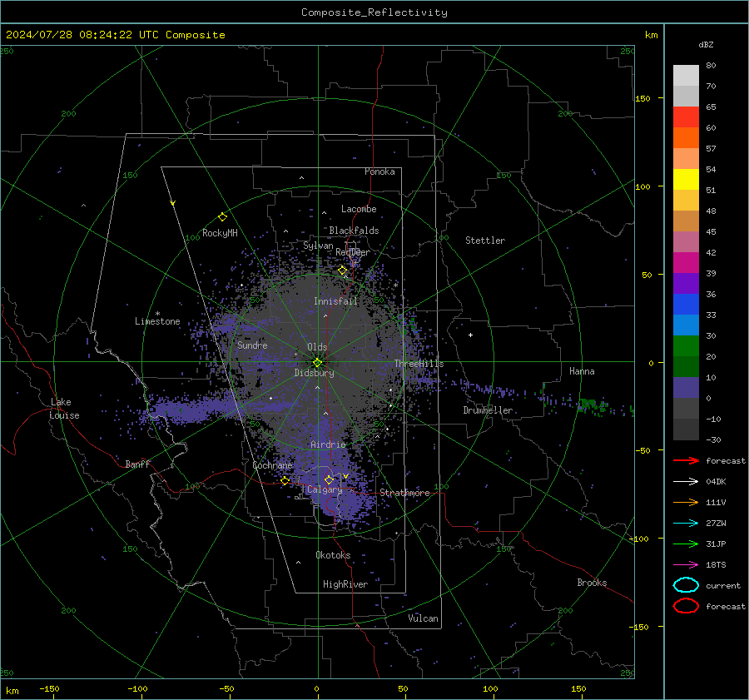
Task: Click the white plus marker west of Hanna
Action: point(470,335)
